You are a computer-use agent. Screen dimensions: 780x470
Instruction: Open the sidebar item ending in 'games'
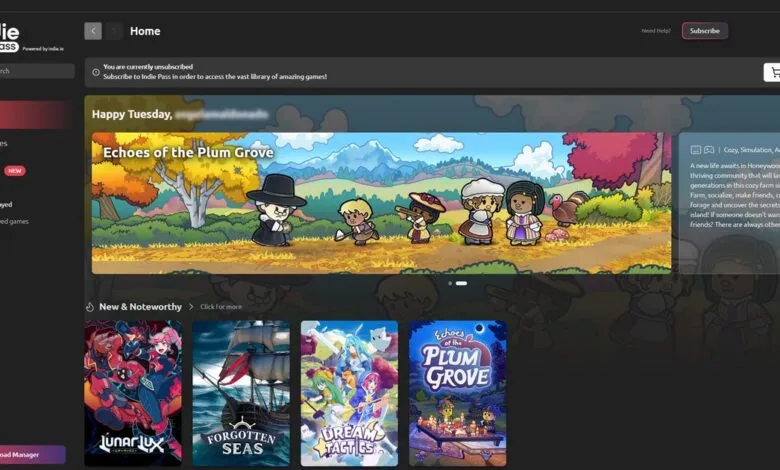point(14,221)
